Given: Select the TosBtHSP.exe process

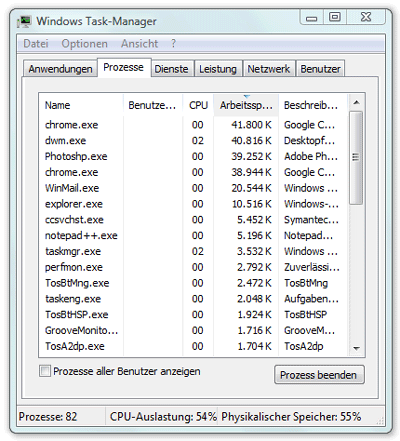Looking at the screenshot, I should click(x=193, y=315).
